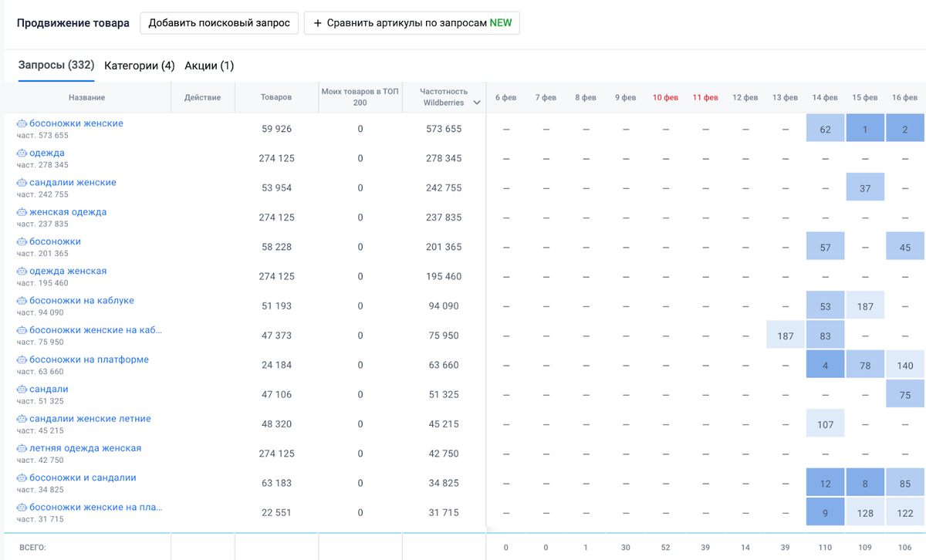Click the icon beside 'сандалии женские'
Image resolution: width=926 pixels, height=560 pixels.
[x=22, y=183]
